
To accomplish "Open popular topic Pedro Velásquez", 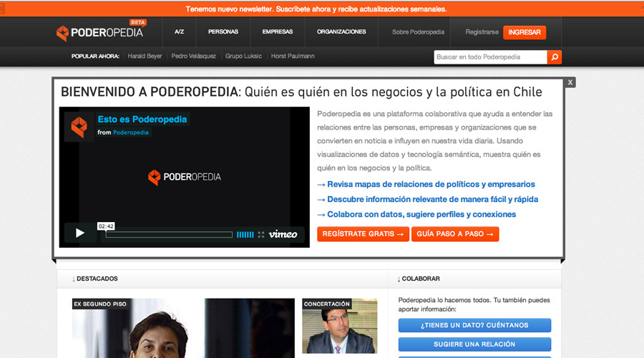I will pyautogui.click(x=193, y=57).
